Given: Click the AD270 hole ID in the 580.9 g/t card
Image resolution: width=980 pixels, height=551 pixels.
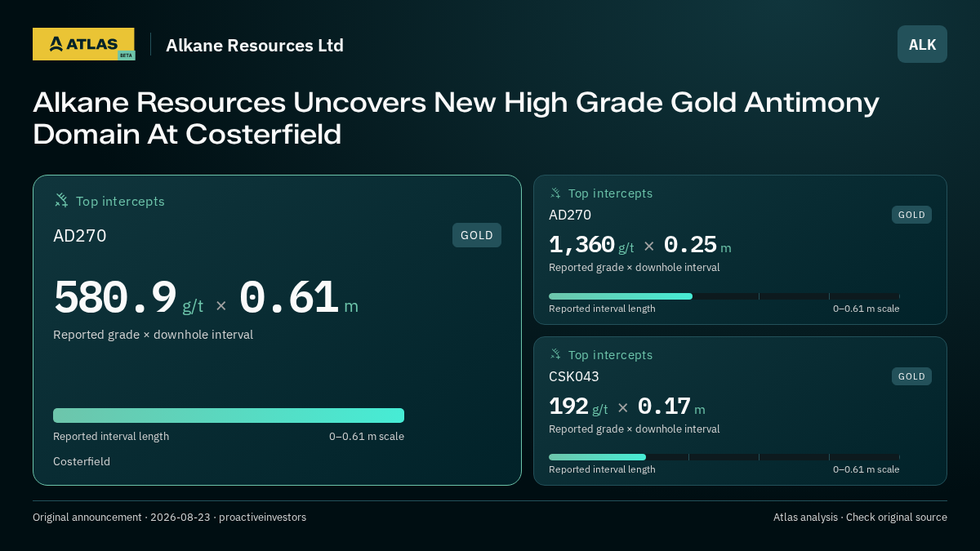Looking at the screenshot, I should click(x=80, y=236).
